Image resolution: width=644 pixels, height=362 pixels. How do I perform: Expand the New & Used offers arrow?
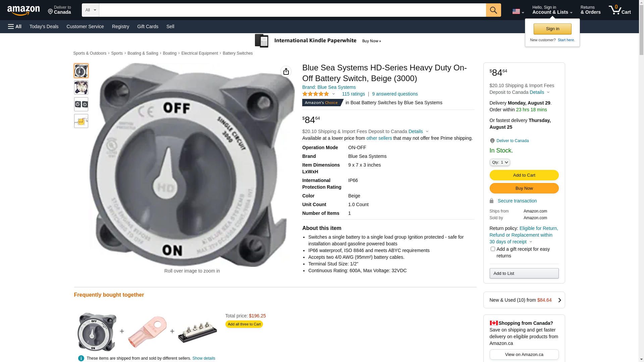pyautogui.click(x=559, y=300)
